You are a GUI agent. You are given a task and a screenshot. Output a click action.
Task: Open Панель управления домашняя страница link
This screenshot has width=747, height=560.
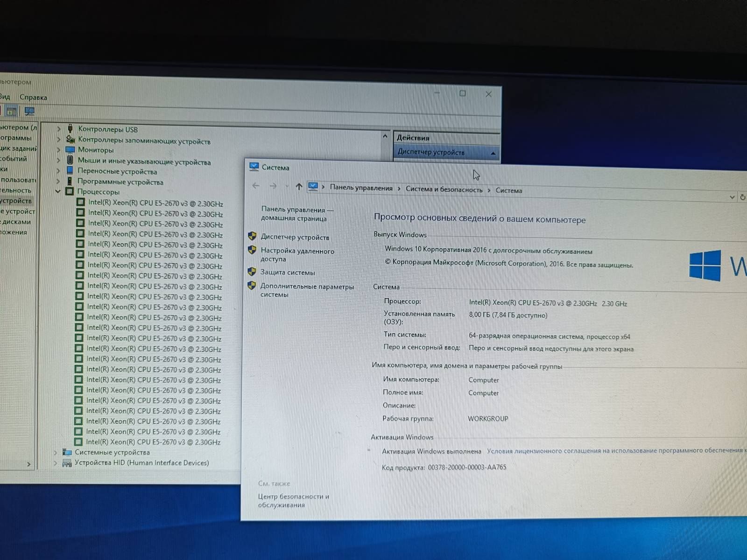(297, 214)
